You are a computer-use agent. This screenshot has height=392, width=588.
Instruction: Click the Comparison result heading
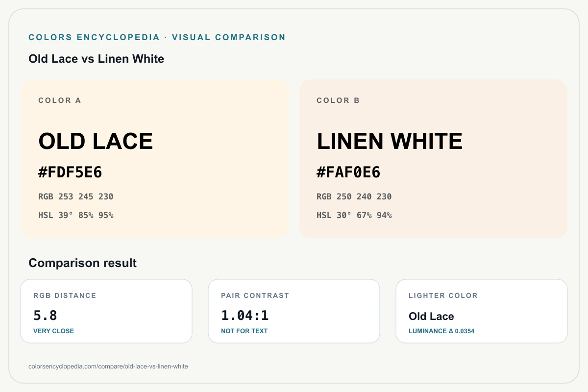pos(83,263)
